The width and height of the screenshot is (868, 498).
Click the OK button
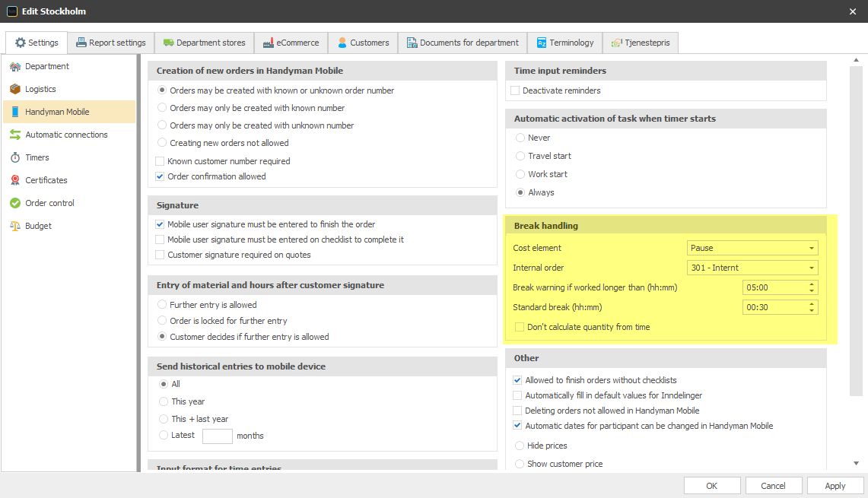712,486
